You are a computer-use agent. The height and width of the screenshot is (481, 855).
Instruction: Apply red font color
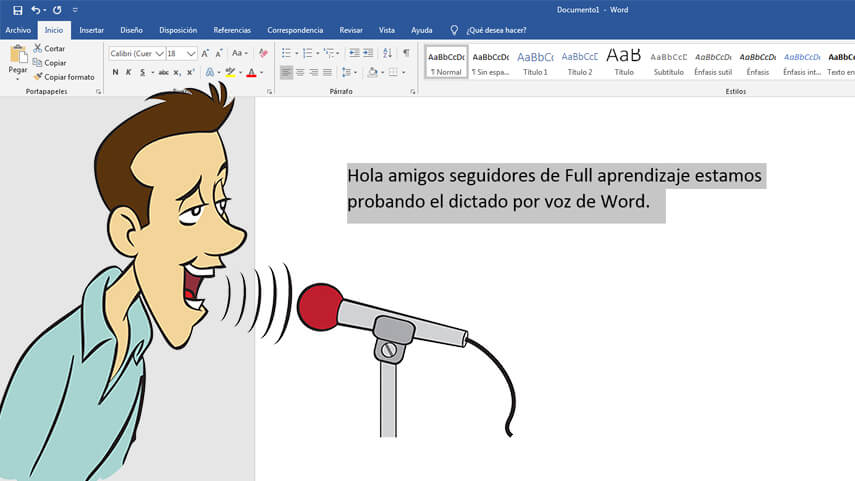(x=251, y=72)
